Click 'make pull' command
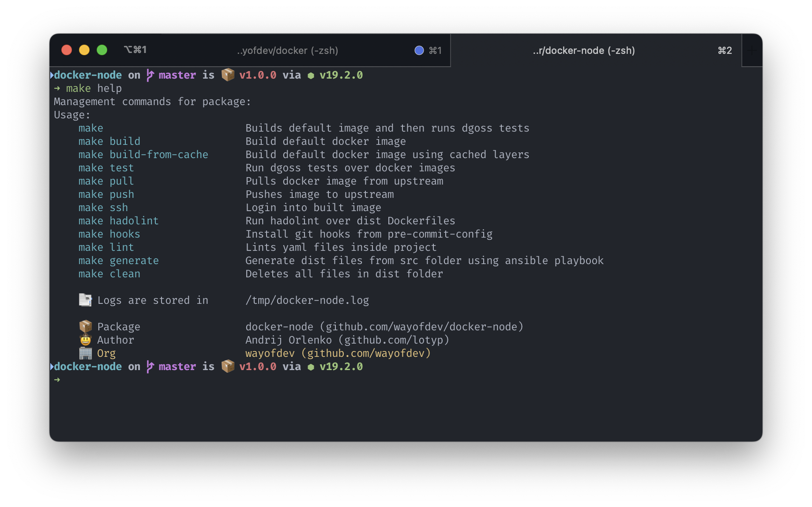The height and width of the screenshot is (507, 812). tap(106, 181)
